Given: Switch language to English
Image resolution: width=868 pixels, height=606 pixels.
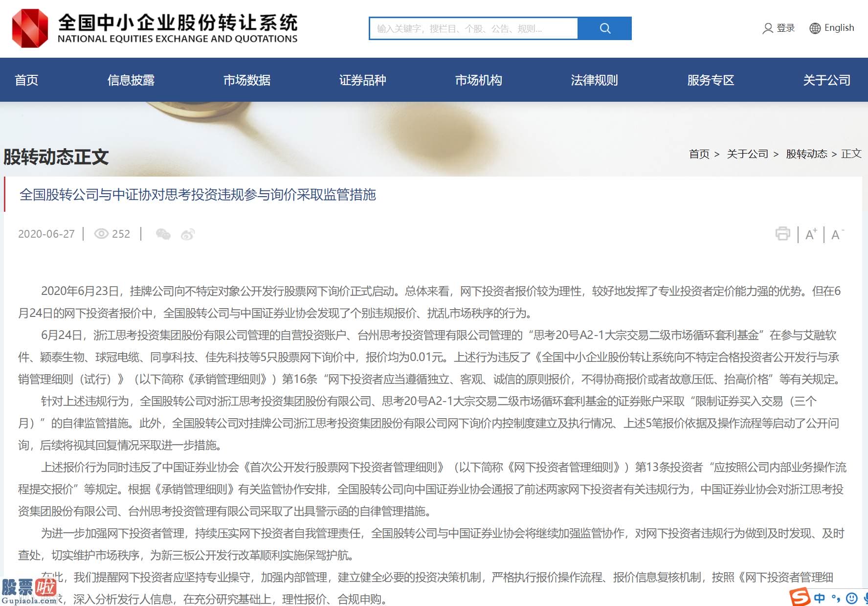Looking at the screenshot, I should (839, 28).
